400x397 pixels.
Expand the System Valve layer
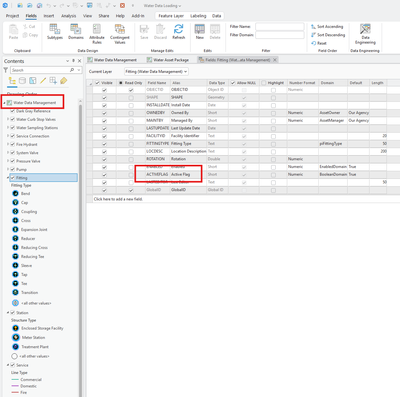(x=8, y=153)
